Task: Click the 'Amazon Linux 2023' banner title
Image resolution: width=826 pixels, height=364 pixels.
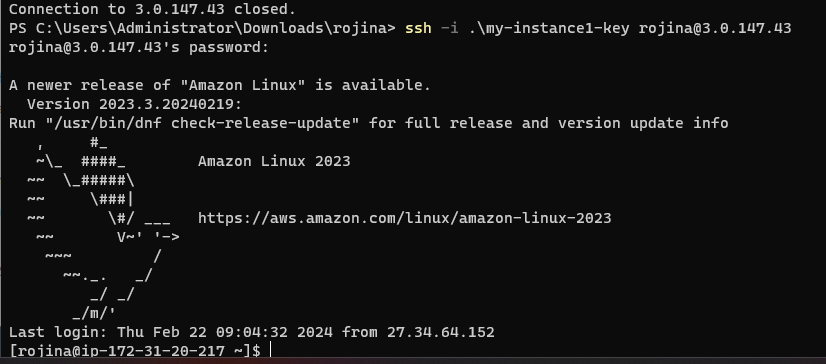Action: click(274, 161)
